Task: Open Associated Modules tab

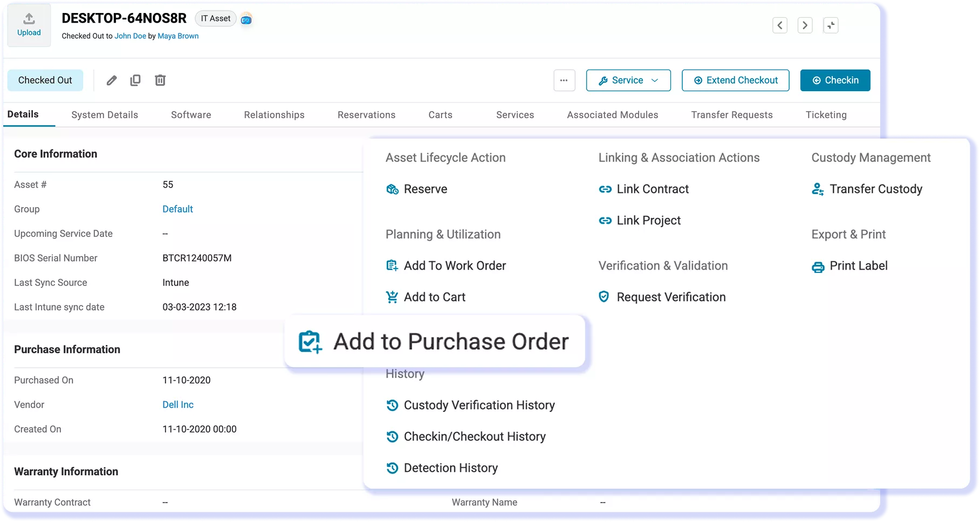Action: pos(613,115)
